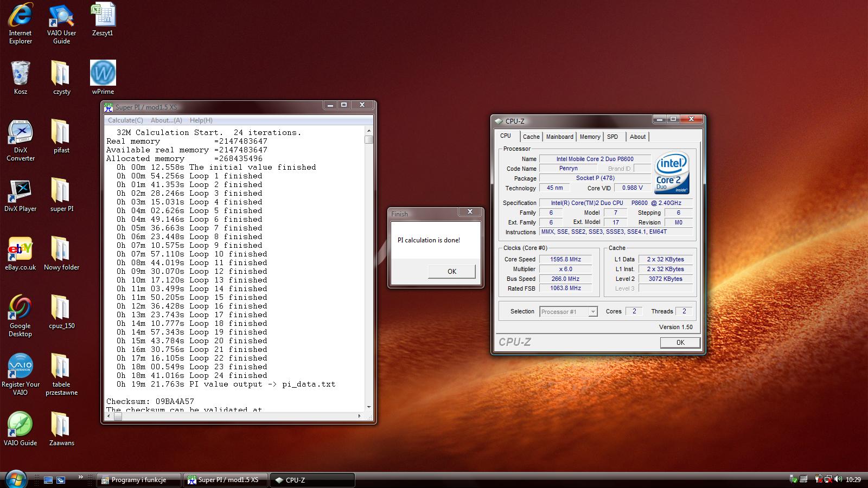
Task: Select the tabele przestawne folder
Action: 61,374
